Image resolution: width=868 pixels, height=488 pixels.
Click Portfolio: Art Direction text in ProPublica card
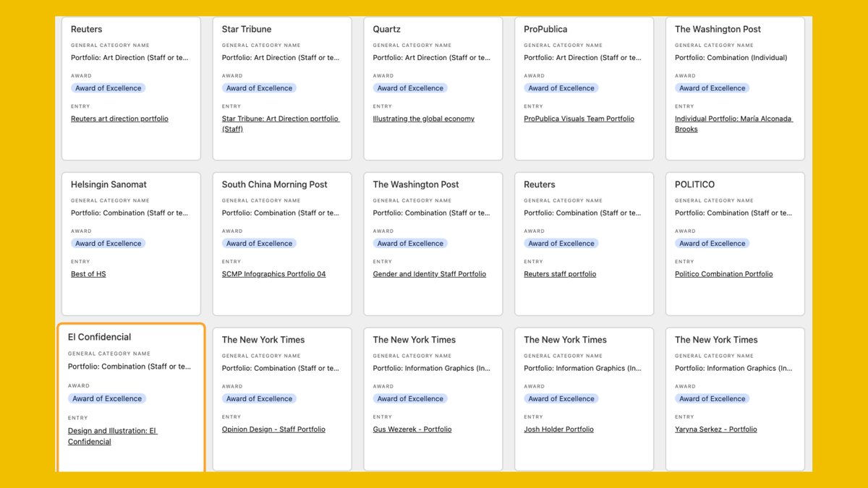582,58
